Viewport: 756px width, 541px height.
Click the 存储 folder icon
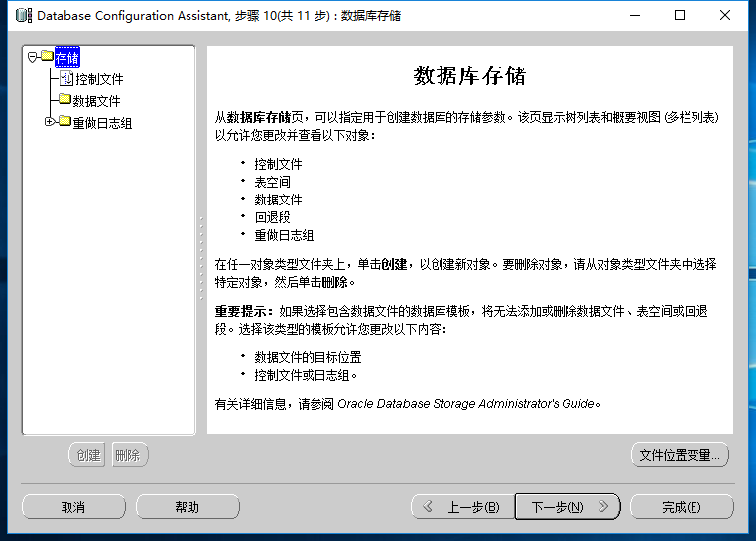[x=47, y=56]
